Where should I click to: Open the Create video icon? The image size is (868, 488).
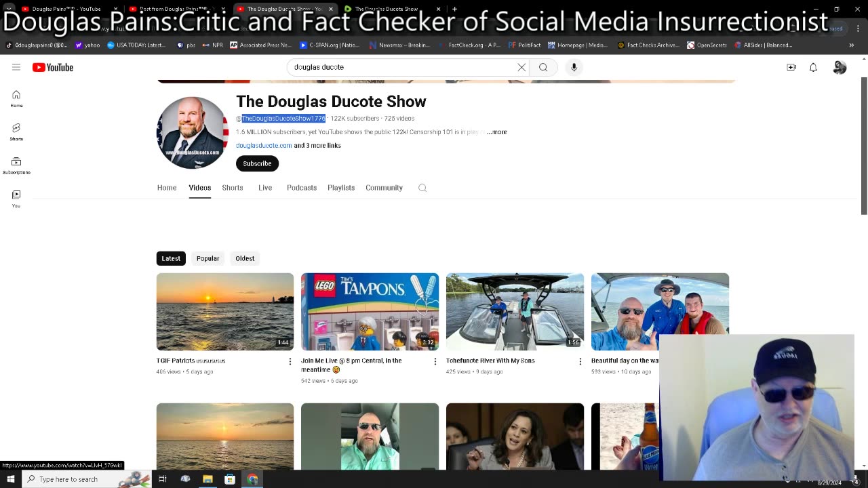(x=791, y=67)
